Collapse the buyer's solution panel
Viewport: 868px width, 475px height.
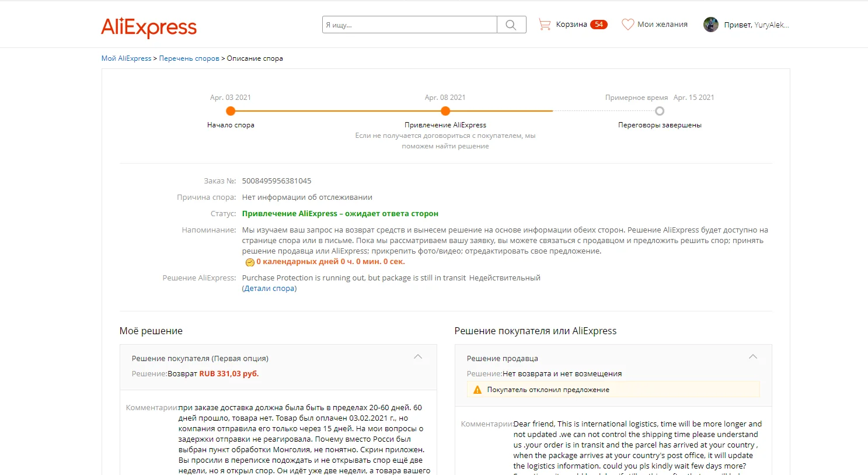coord(418,356)
